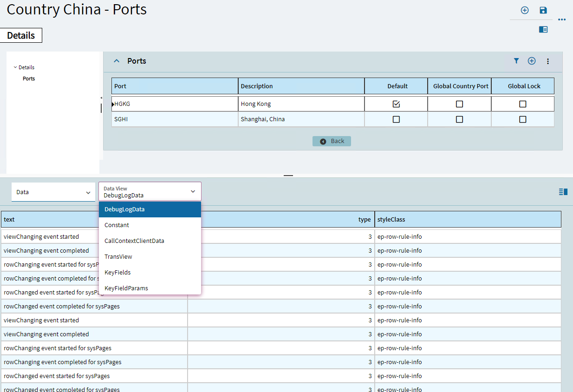The width and height of the screenshot is (573, 392).
Task: Uncheck Default checkbox for Hong Kong
Action: (396, 104)
